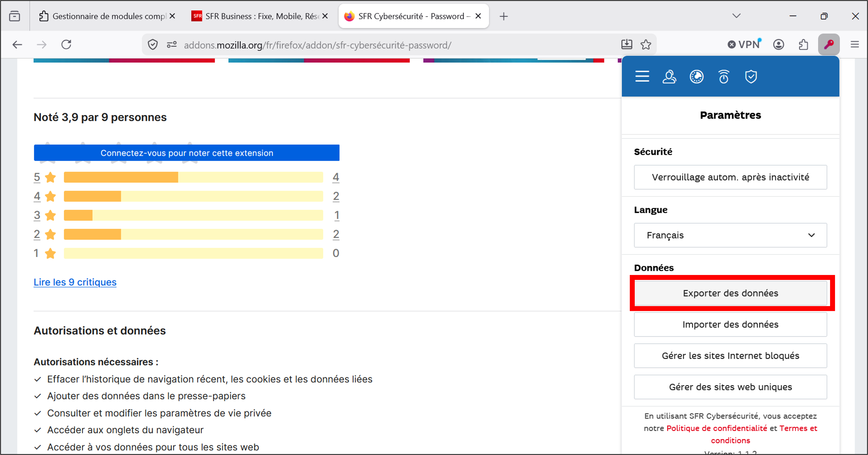This screenshot has width=868, height=455.
Task: Open Lire les 9 critiques link
Action: click(75, 282)
